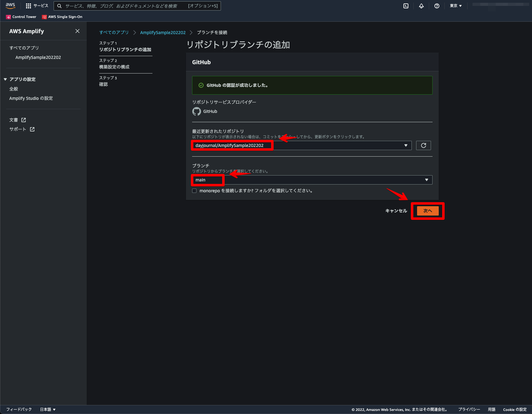Focus the AWS services search field
Screen dimensions: 532x414
pyautogui.click(x=137, y=6)
